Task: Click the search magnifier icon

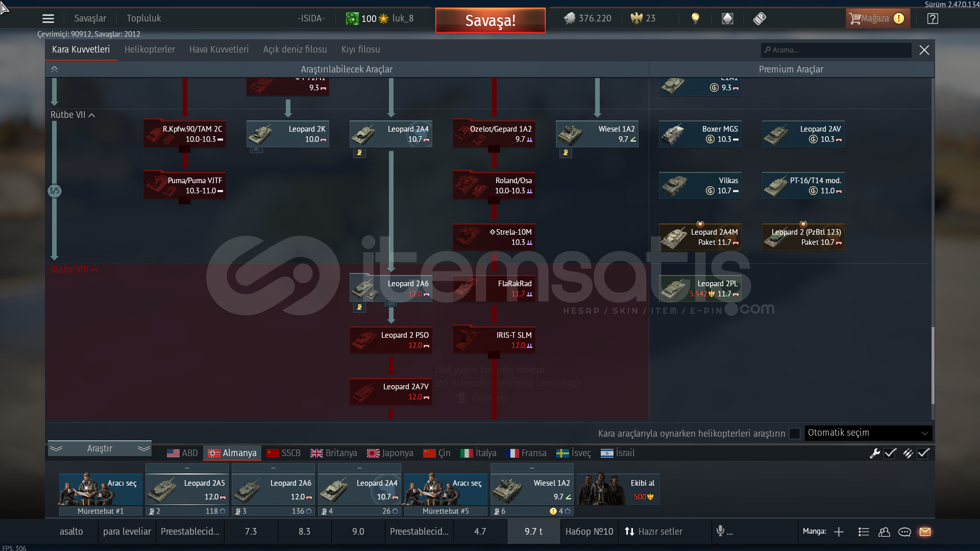Action: pyautogui.click(x=767, y=49)
